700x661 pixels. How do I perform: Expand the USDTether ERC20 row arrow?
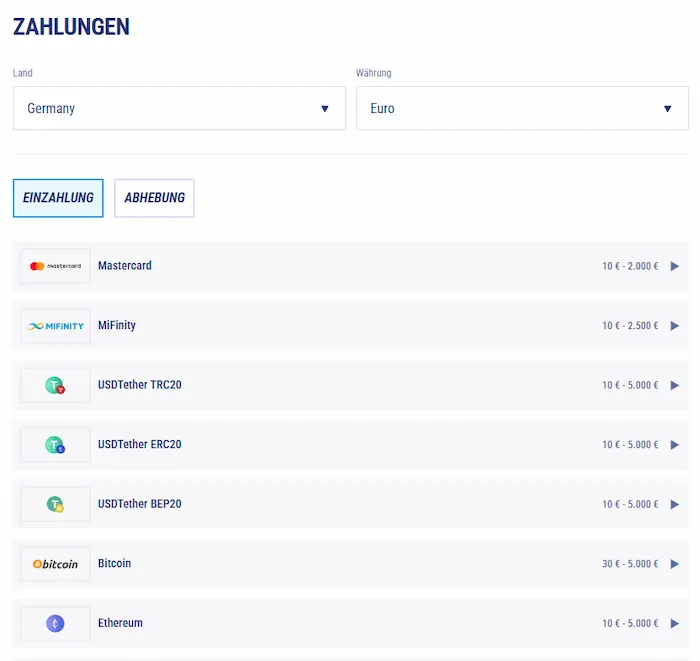point(675,445)
